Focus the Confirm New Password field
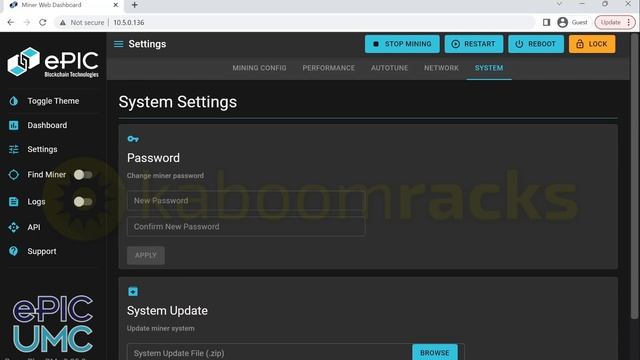The width and height of the screenshot is (640, 360). [x=246, y=227]
